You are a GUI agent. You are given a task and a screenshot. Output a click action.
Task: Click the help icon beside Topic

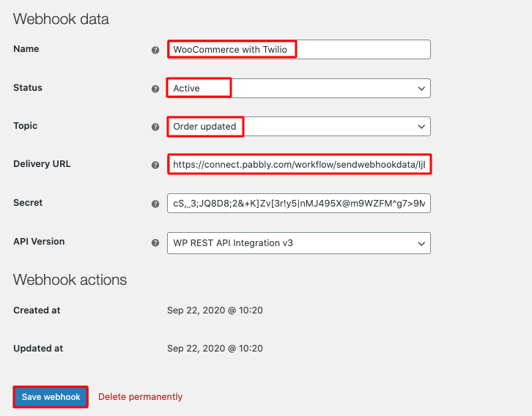(x=155, y=127)
